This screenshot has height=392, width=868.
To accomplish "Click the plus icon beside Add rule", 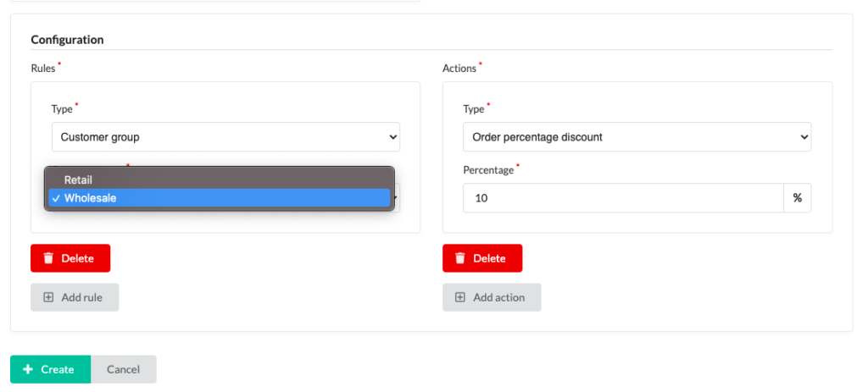I will 48,297.
